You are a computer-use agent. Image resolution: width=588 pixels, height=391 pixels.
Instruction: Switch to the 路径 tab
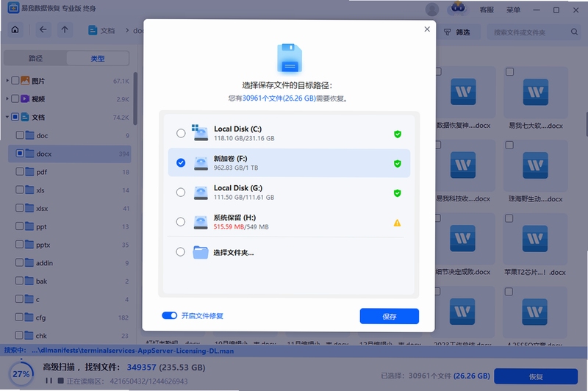pyautogui.click(x=35, y=58)
